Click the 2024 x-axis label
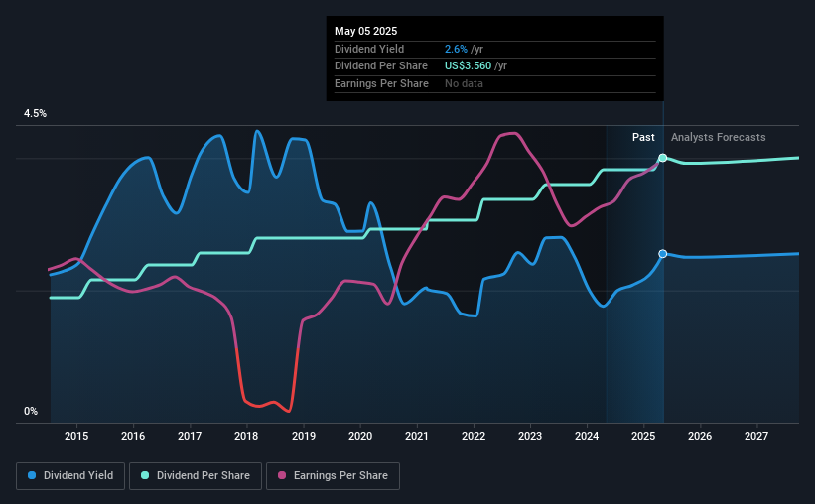The height and width of the screenshot is (504, 815). 587,436
